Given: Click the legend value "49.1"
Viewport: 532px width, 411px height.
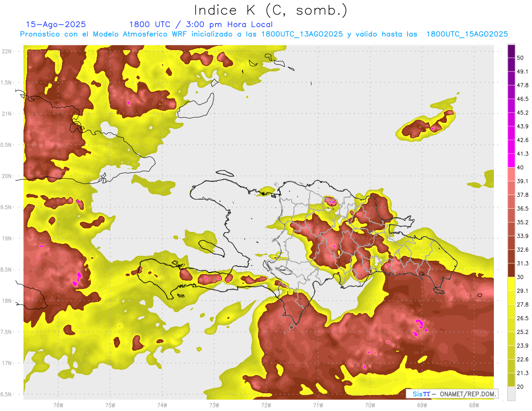Looking at the screenshot, I should [x=523, y=71].
